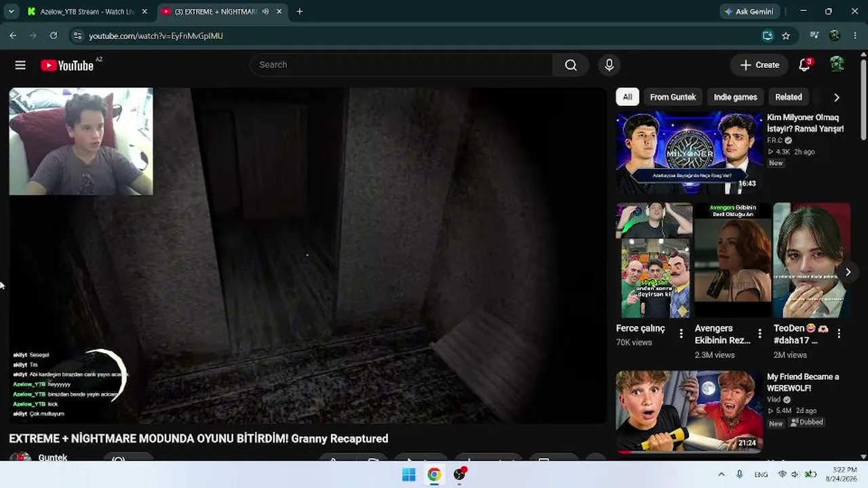Viewport: 868px width, 488px height.
Task: Show next Shorts with carousel arrow
Action: 848,272
